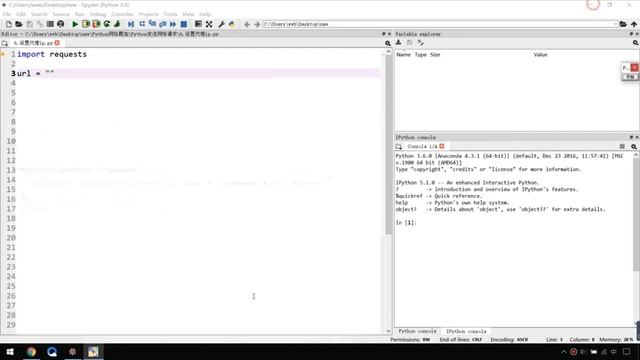The width and height of the screenshot is (640, 360).
Task: Step over the current line in the debugger
Action: [142, 24]
